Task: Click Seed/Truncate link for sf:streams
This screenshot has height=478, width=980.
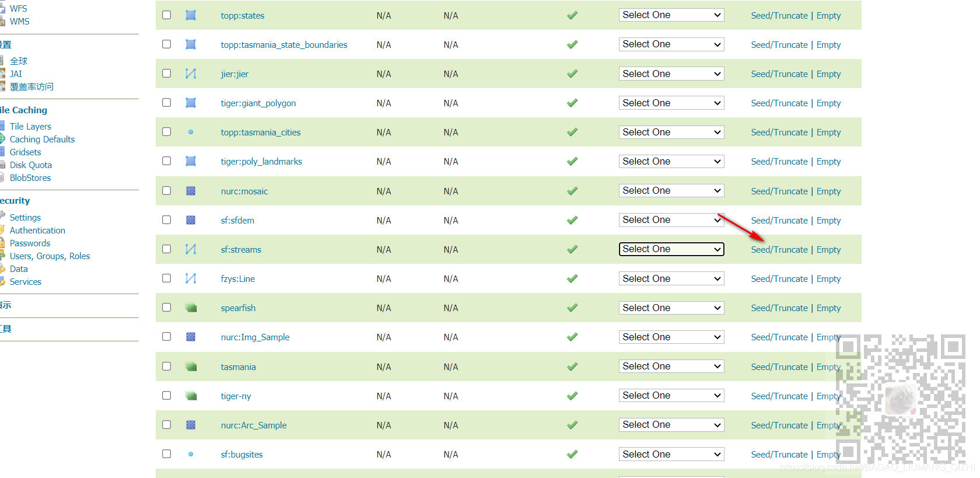Action: coord(779,249)
